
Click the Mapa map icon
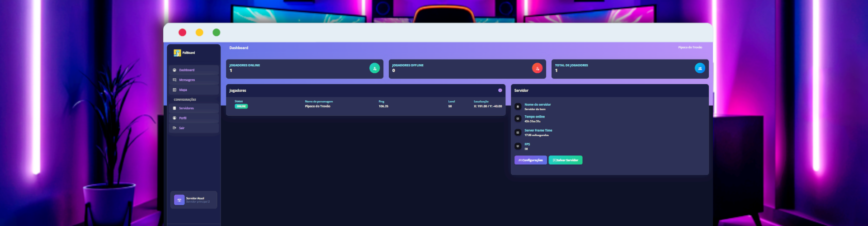click(x=175, y=90)
